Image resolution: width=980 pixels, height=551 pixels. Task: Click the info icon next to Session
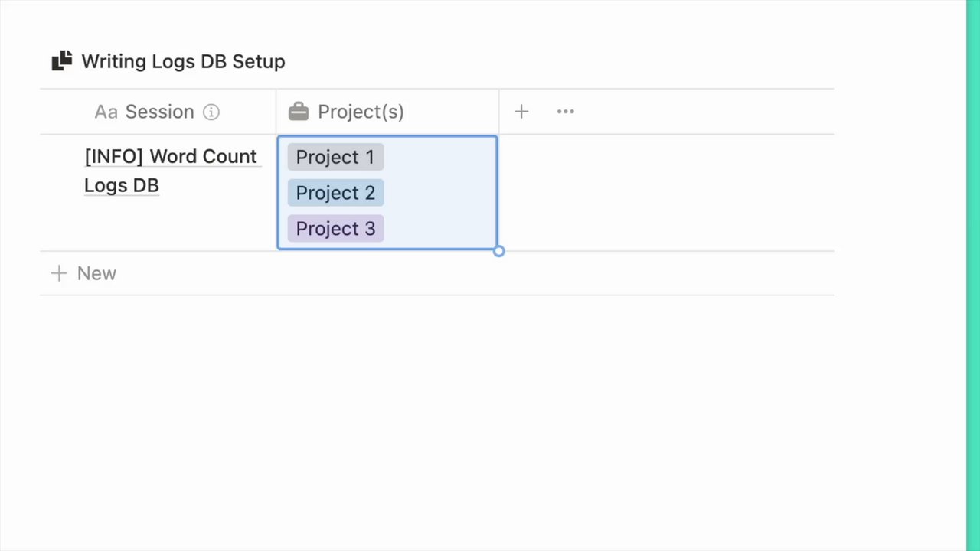pos(211,112)
